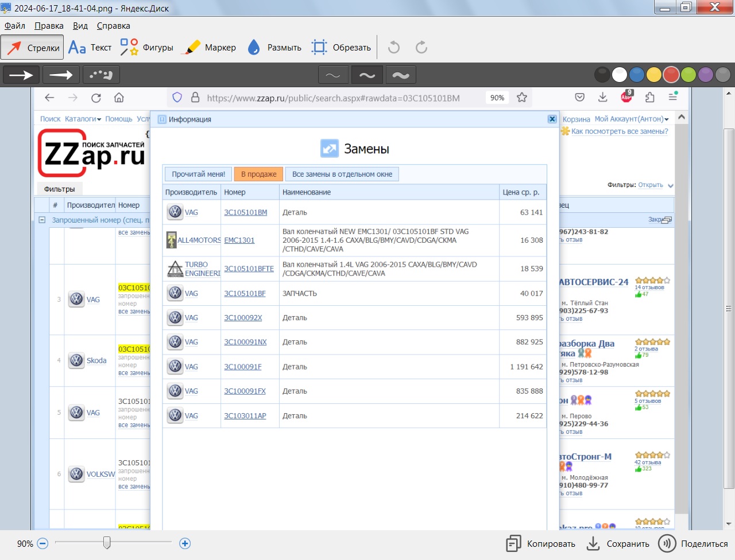Activate the Маркер highlighter tool
735x560 pixels.
point(208,48)
